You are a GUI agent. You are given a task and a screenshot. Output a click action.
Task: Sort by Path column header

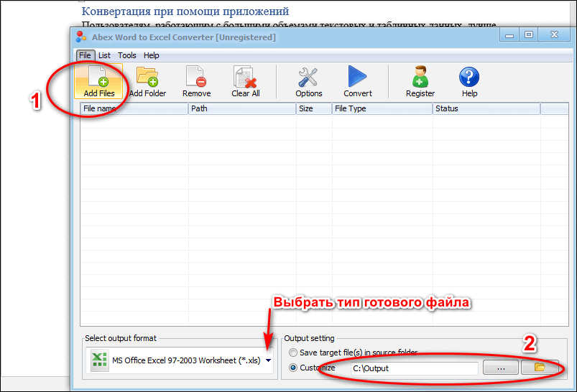coord(242,108)
